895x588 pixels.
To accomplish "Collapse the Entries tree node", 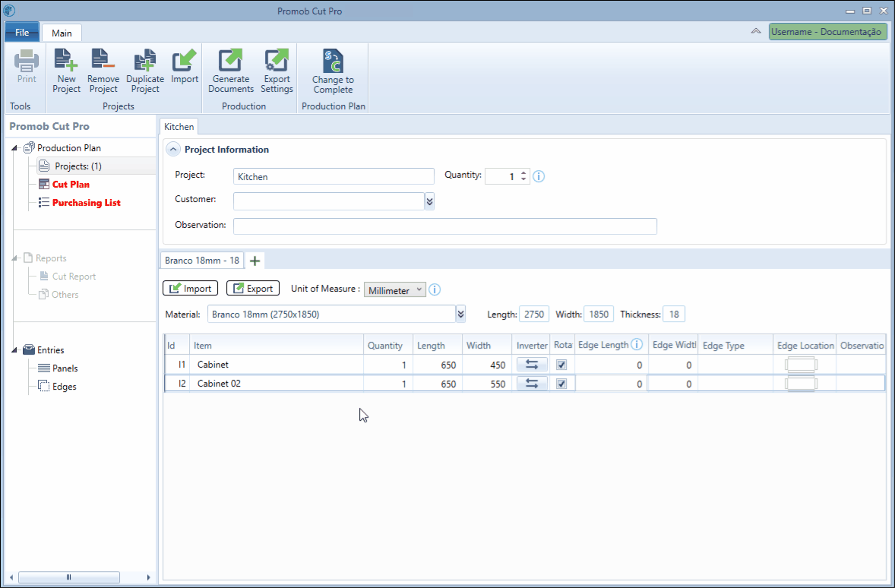I will tap(14, 350).
